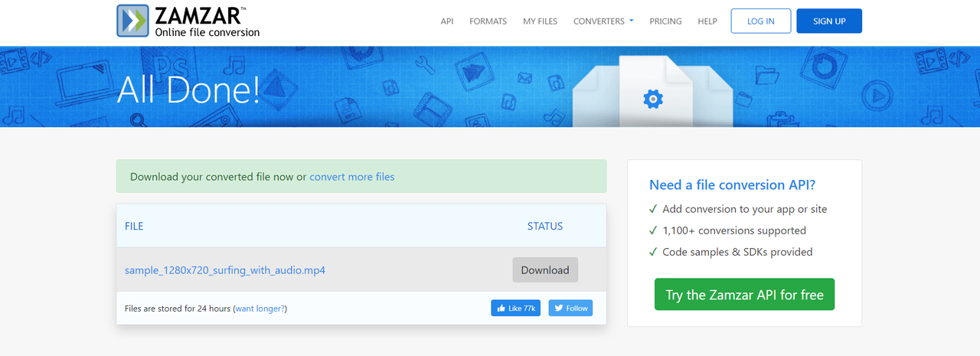Follow the convert more files link

click(x=352, y=177)
